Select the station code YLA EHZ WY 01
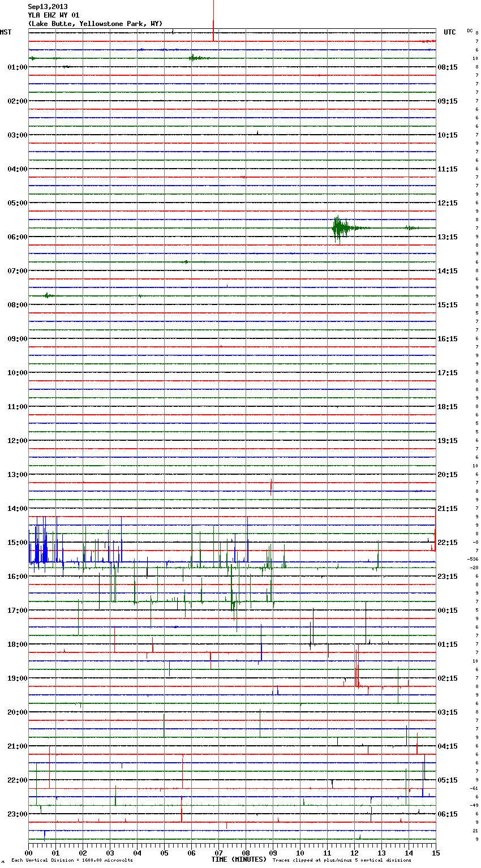 (x=54, y=15)
